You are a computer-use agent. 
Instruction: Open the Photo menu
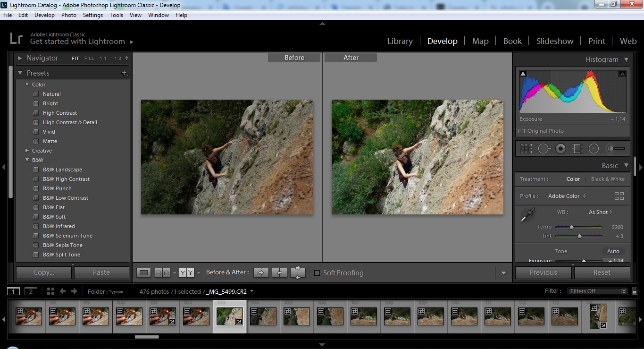(x=68, y=15)
